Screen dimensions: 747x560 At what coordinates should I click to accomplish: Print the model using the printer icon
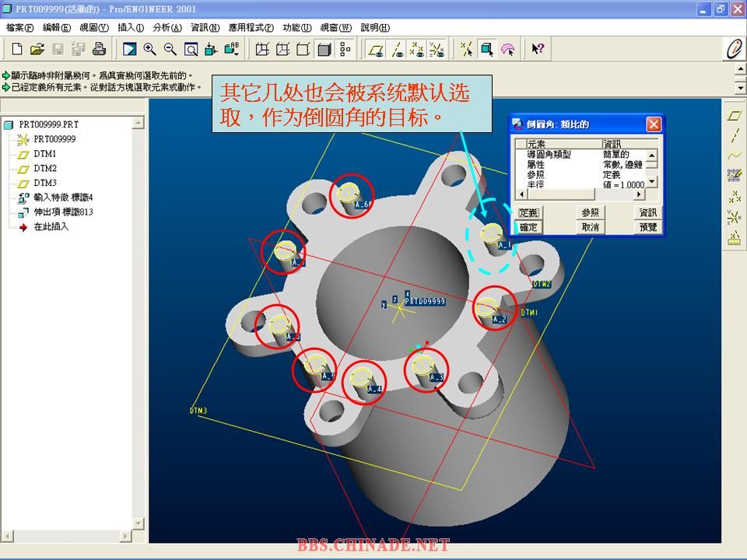point(99,49)
